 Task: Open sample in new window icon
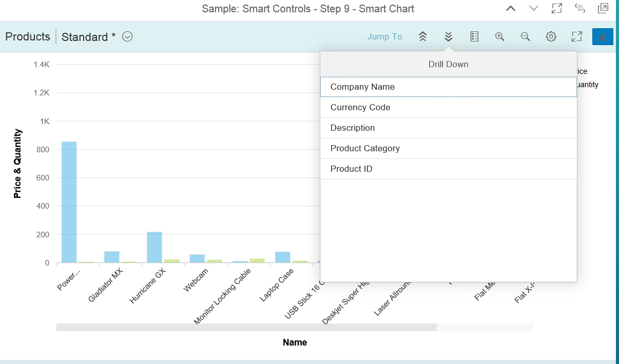point(603,8)
